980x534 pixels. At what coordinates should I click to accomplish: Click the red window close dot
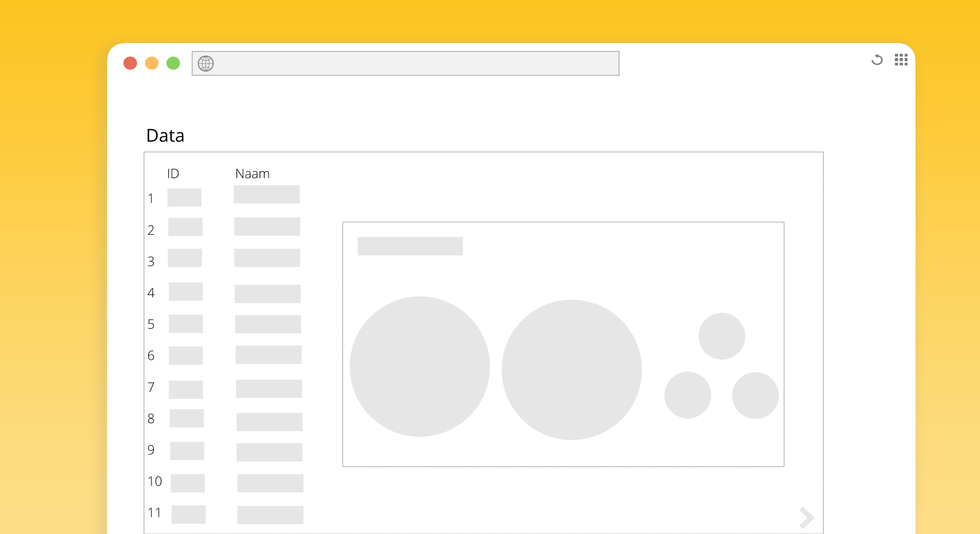pos(130,63)
